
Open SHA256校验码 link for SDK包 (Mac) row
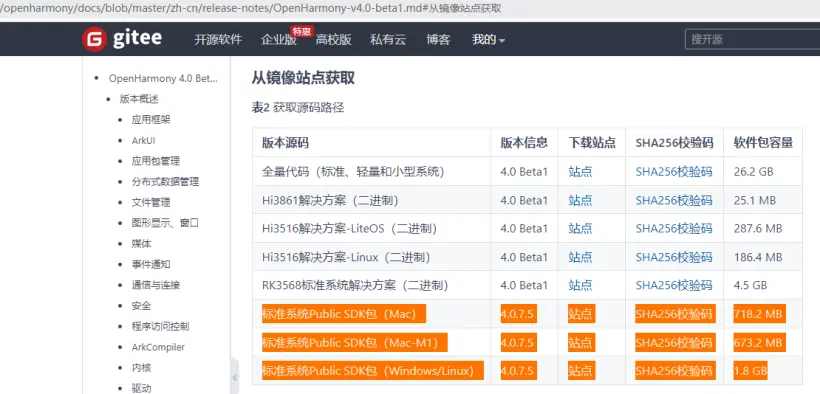click(x=675, y=314)
